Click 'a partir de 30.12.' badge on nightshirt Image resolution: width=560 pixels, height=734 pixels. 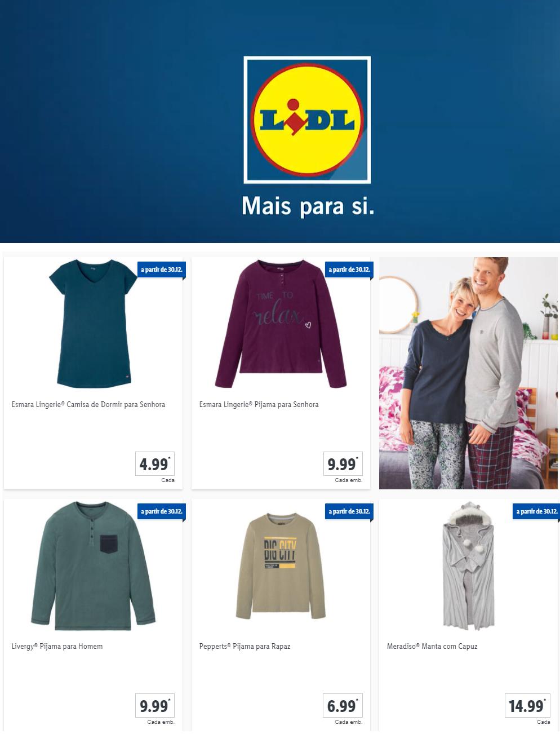162,269
